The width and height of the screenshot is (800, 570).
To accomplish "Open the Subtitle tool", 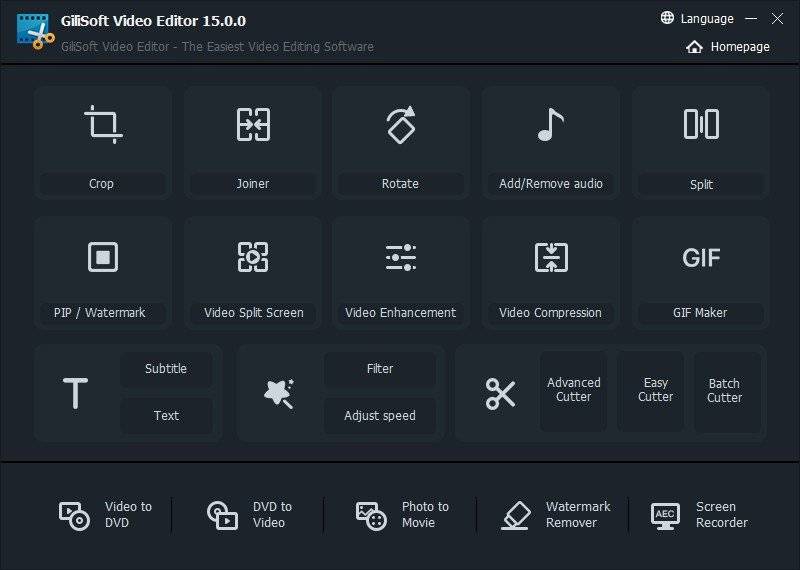I will pyautogui.click(x=166, y=369).
